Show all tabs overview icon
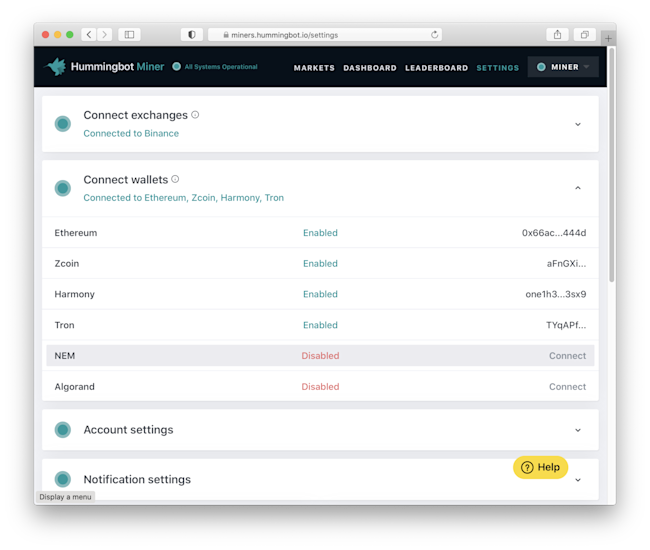This screenshot has height=550, width=650. [585, 34]
